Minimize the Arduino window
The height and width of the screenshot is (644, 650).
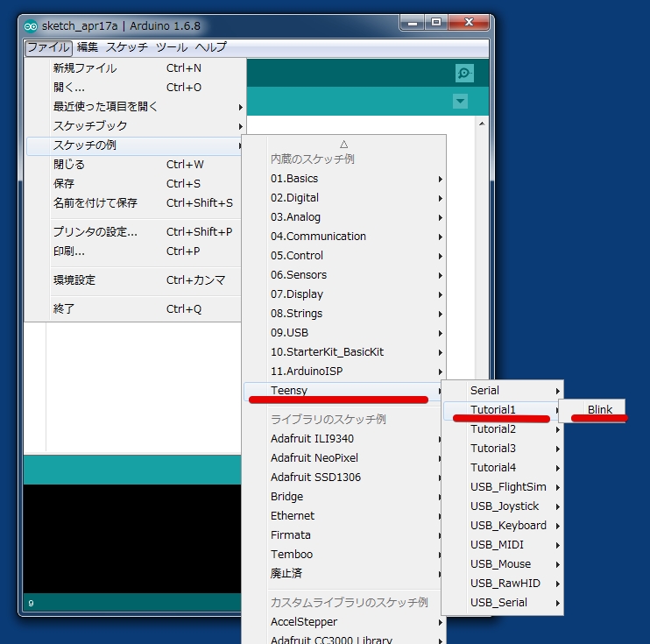pos(413,23)
